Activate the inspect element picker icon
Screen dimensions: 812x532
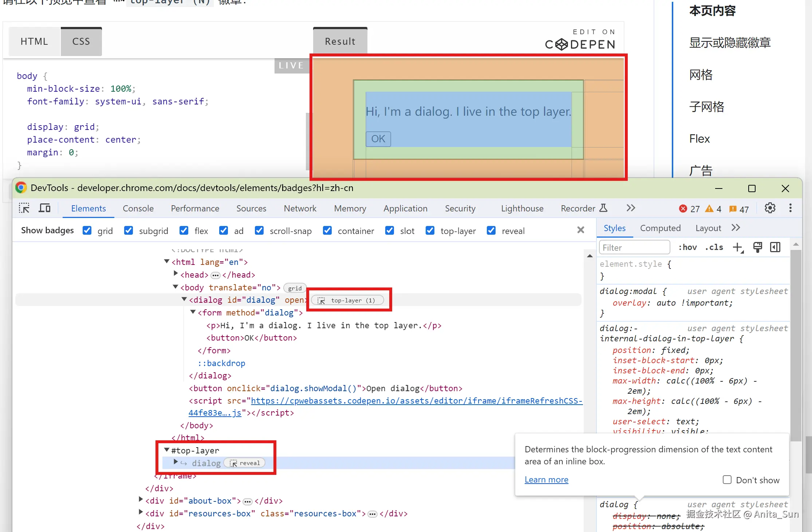[24, 208]
